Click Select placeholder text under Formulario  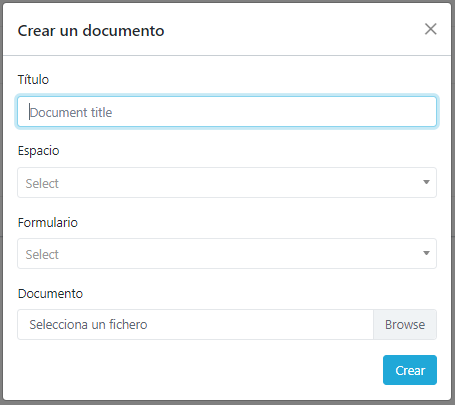(x=42, y=255)
